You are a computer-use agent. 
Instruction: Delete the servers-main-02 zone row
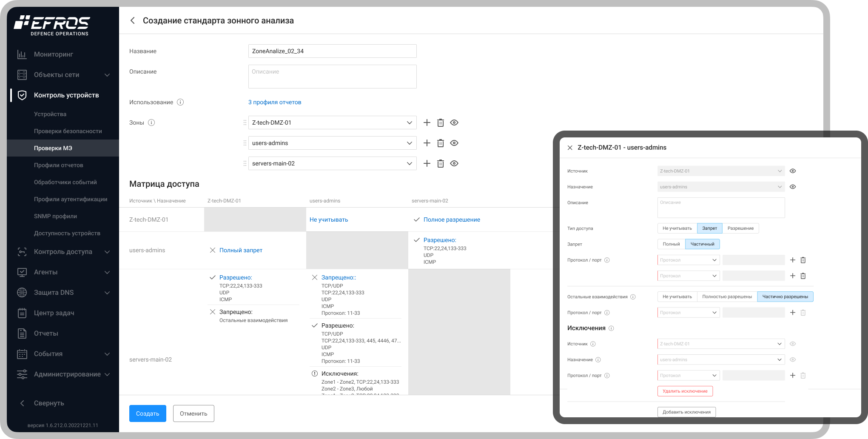point(441,163)
